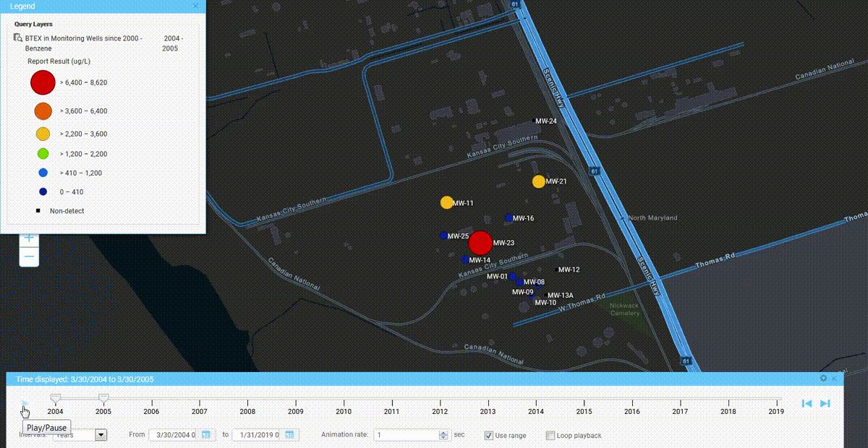868x448 pixels.
Task: Select the 2005 slider handle
Action: click(x=103, y=397)
